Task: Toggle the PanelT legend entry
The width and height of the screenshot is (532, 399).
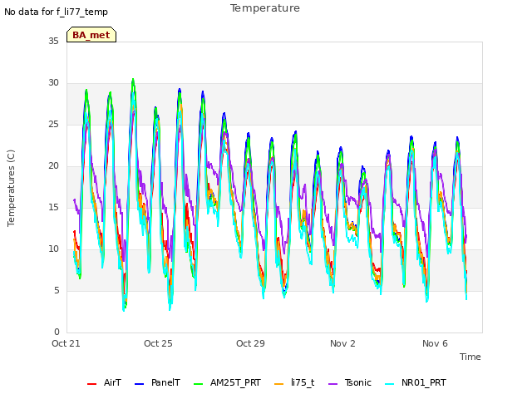Action: (157, 382)
